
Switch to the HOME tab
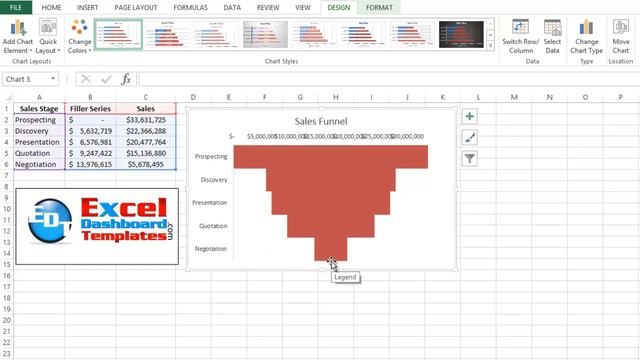51,7
